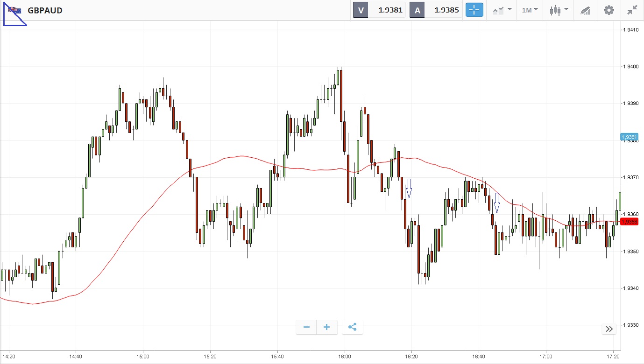Select the first blue down arrow marker
Screen dimensions: 644x364
[409, 188]
